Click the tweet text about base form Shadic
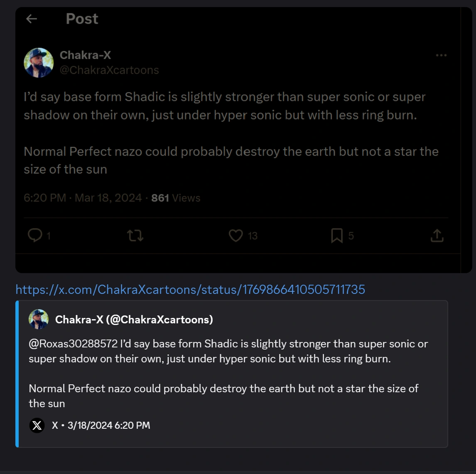Image resolution: width=476 pixels, height=474 pixels. [224, 106]
